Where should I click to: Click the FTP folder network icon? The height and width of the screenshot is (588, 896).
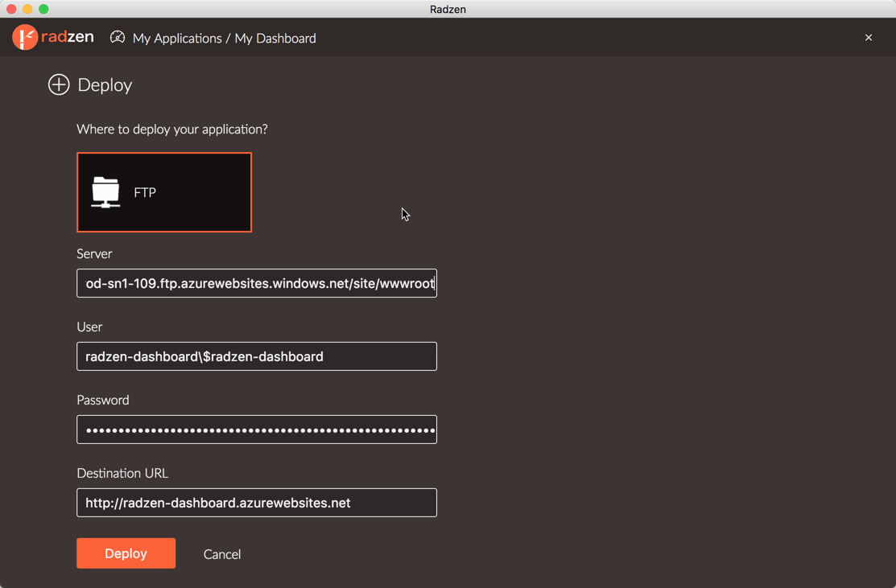(105, 191)
